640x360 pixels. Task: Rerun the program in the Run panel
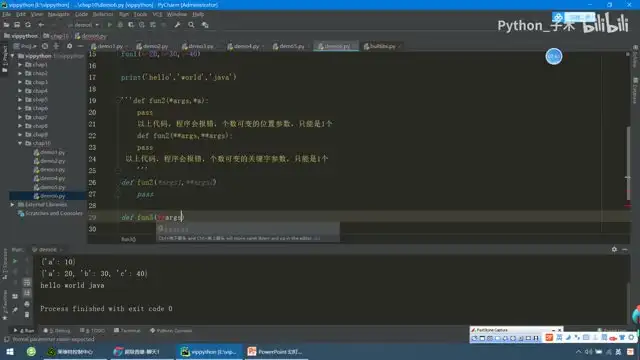tap(15, 261)
